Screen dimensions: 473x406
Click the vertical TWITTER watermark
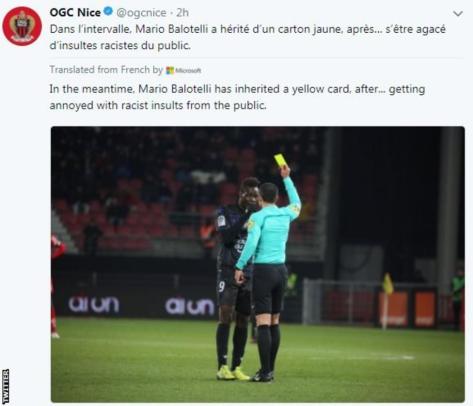(x=5, y=386)
